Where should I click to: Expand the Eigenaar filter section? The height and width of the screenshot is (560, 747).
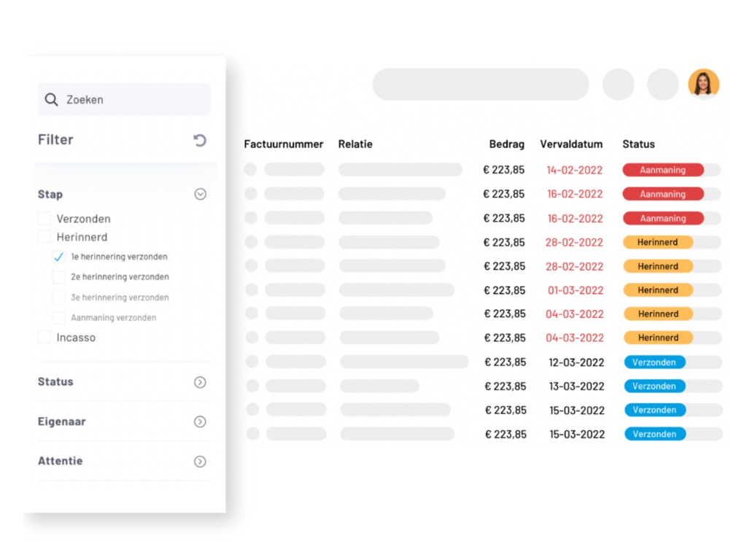[x=200, y=422]
